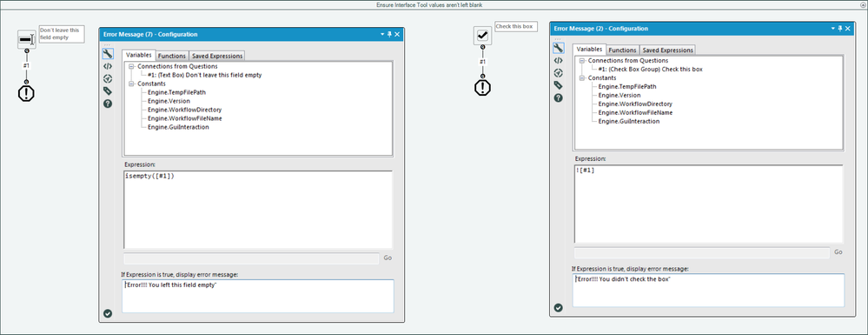
Task: Open Help question icon in Error Message (2)
Action: 559,97
